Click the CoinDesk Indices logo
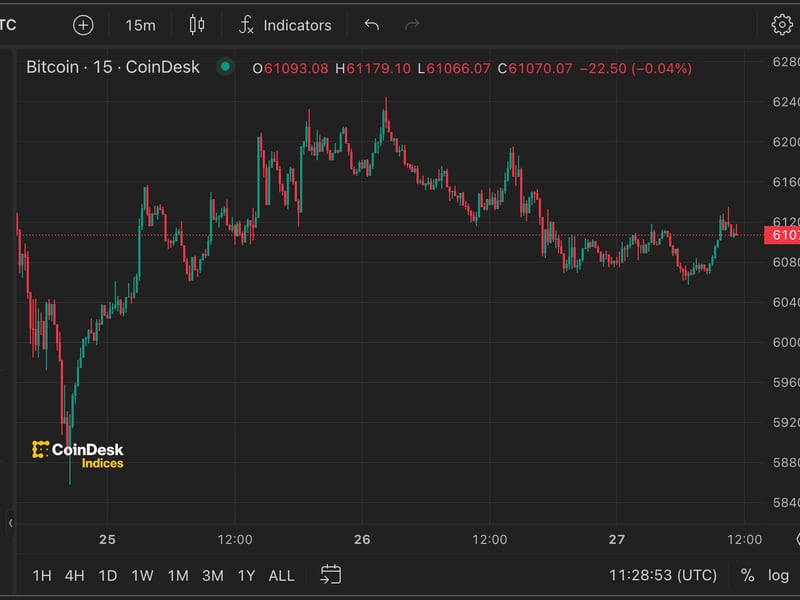 point(78,455)
